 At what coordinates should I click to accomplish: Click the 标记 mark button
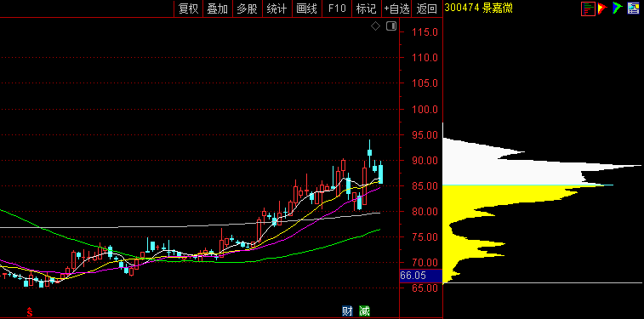pos(367,9)
